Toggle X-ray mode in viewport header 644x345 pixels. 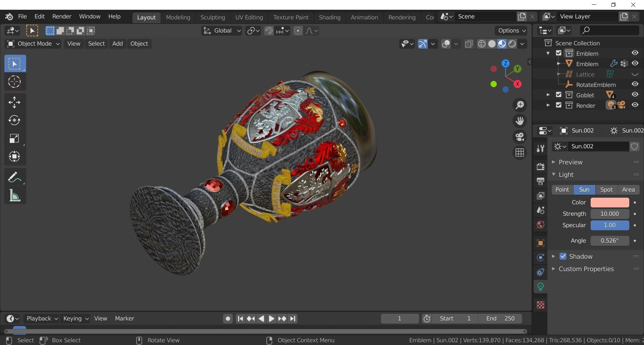469,44
